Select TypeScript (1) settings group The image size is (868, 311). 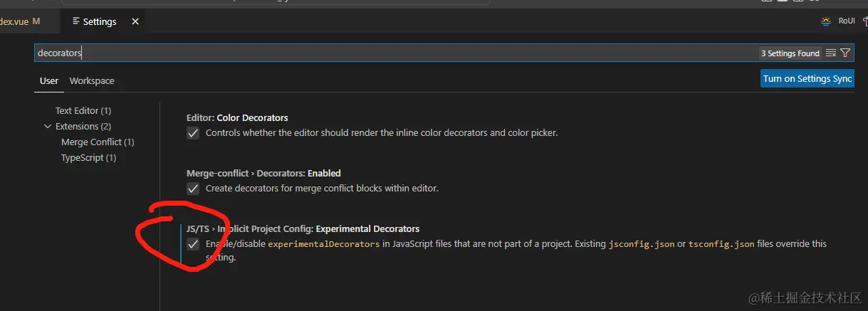point(88,158)
